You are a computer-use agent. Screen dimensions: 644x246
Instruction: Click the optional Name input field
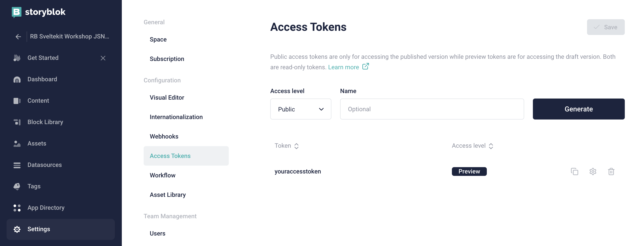(432, 109)
